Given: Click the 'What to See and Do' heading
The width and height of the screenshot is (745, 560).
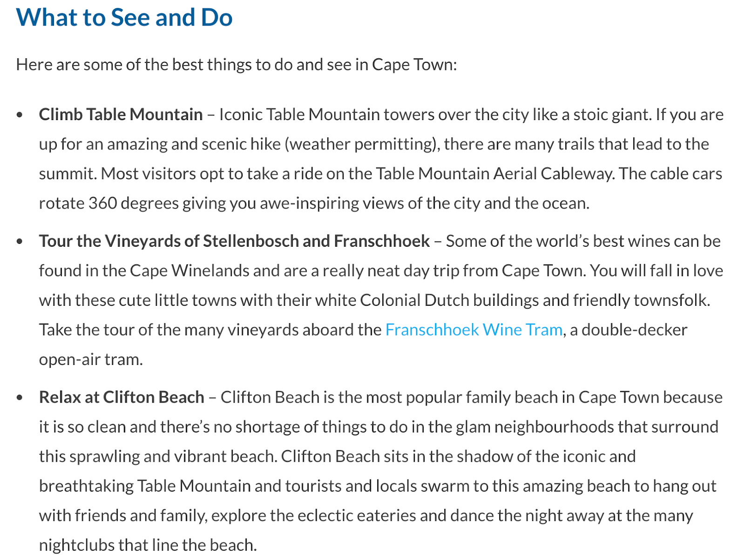Looking at the screenshot, I should coord(124,18).
